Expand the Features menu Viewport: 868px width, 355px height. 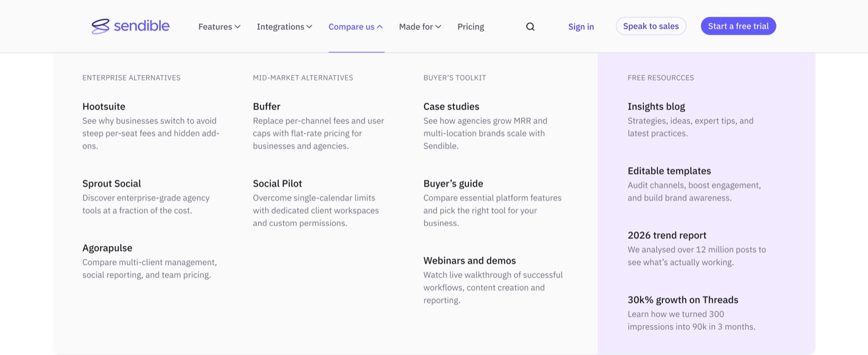[x=219, y=27]
